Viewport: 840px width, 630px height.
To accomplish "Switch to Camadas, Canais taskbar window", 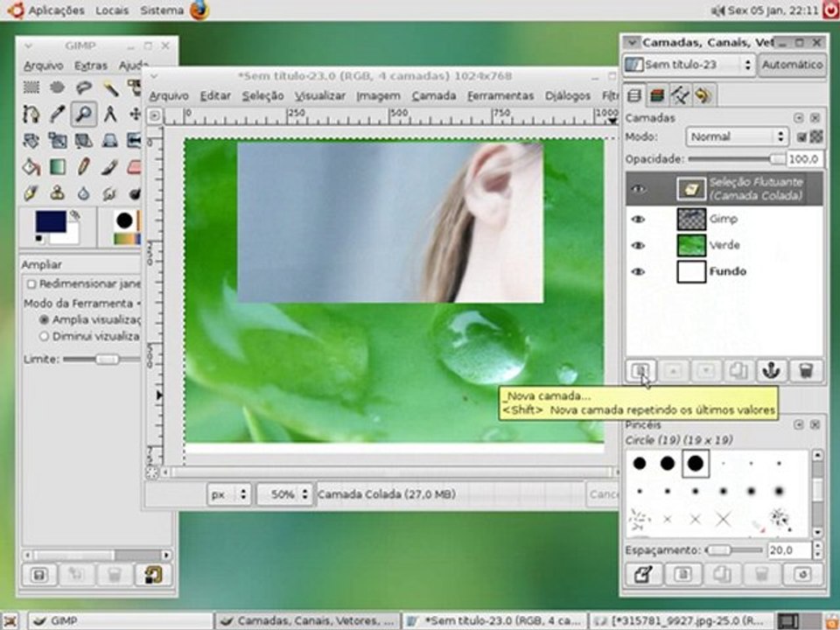I will [307, 621].
